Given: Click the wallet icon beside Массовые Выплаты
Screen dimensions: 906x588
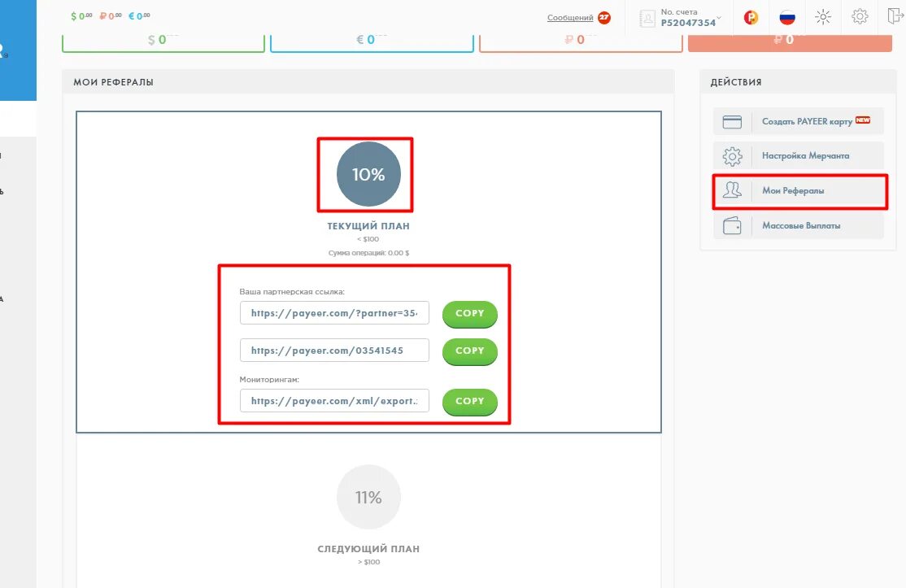Looking at the screenshot, I should pyautogui.click(x=732, y=226).
